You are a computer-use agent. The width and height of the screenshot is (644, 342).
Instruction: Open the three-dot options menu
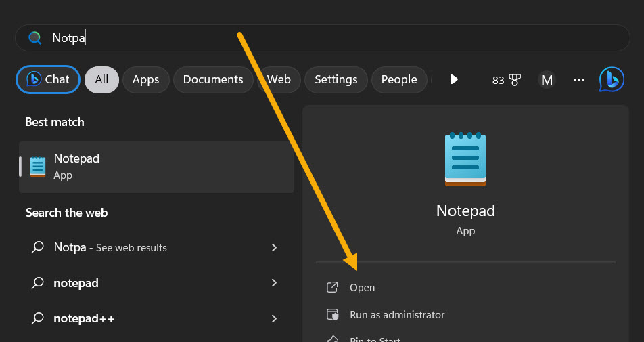pos(578,80)
